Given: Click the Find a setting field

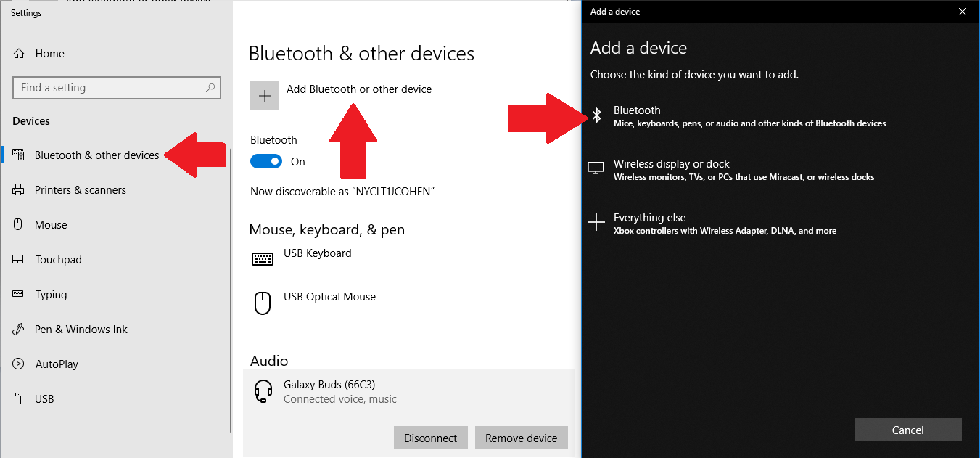Looking at the screenshot, I should 109,87.
